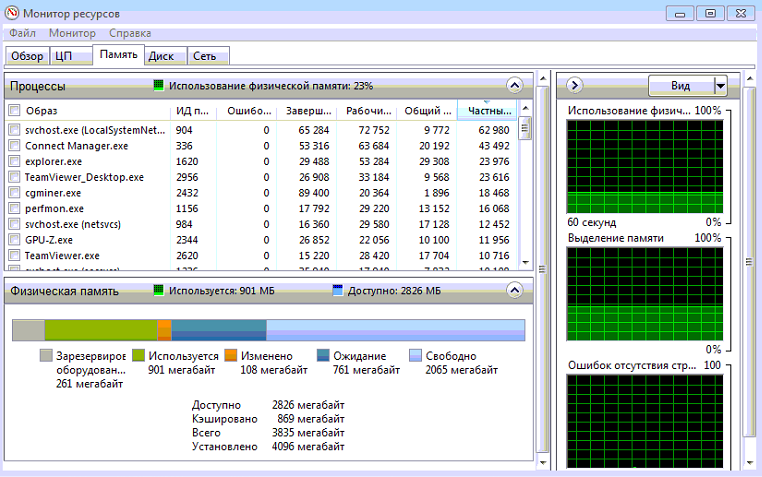This screenshot has width=762, height=477.
Task: Click the blue available memory indicator icon
Action: (x=337, y=291)
